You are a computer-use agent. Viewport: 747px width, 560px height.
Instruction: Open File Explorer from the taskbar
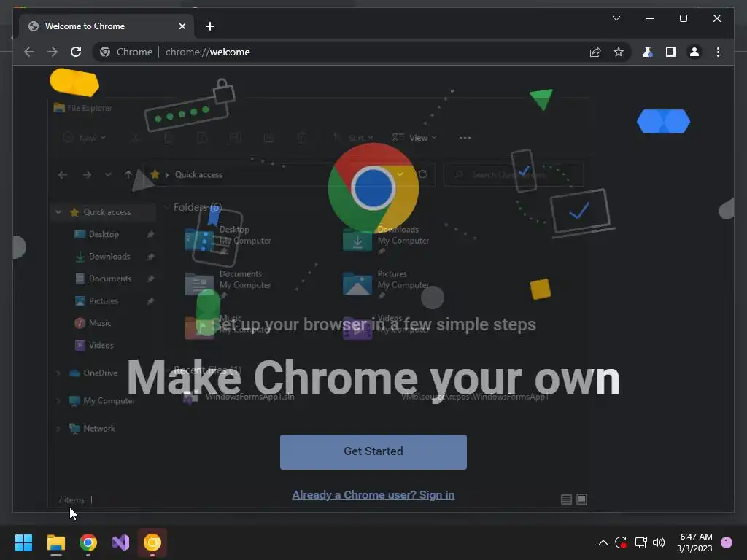(55, 542)
